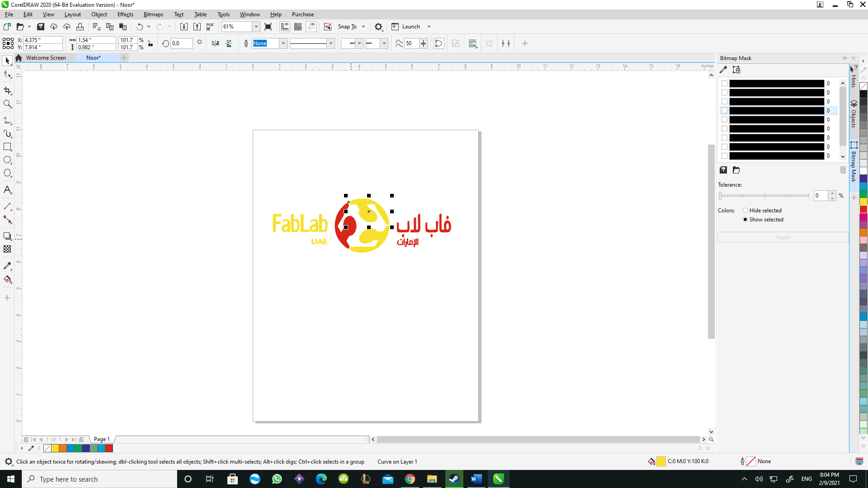The image size is (868, 488).
Task: Click the Save mask icon in docker
Action: [x=723, y=170]
